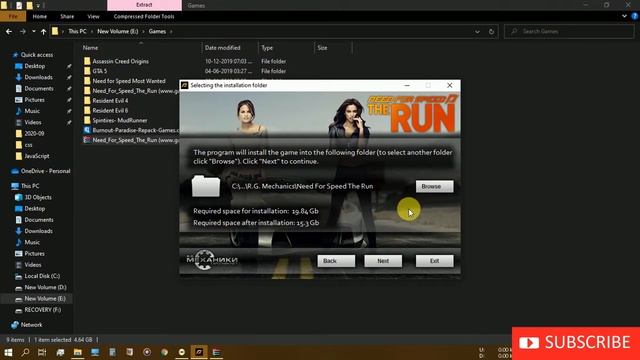640x360 pixels.
Task: Click This PC in address breadcrumb
Action: point(77,31)
